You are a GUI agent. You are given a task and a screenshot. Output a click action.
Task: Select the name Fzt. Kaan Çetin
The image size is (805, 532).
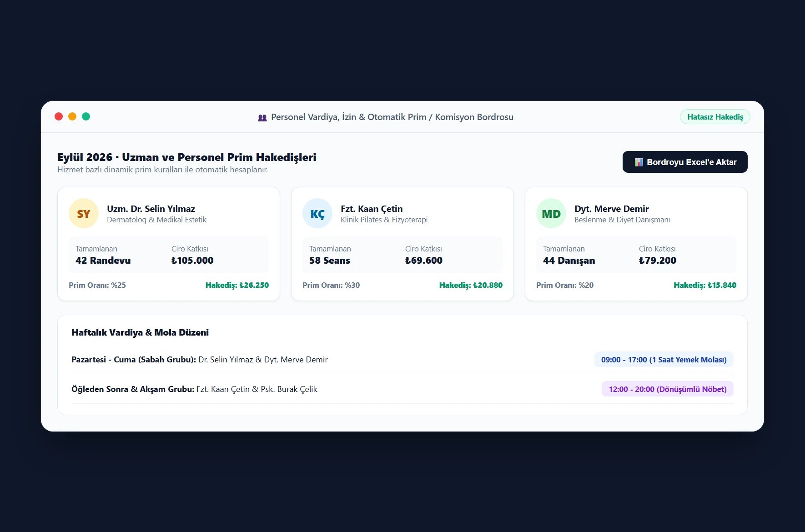pyautogui.click(x=372, y=209)
